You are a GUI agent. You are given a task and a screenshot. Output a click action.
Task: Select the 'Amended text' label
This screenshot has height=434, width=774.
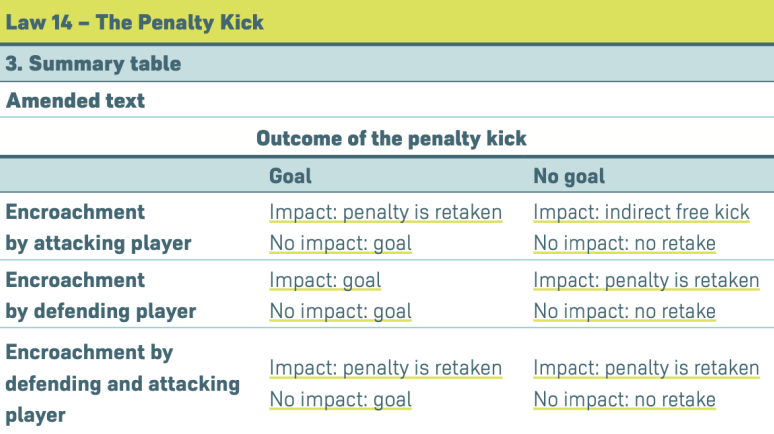point(76,100)
